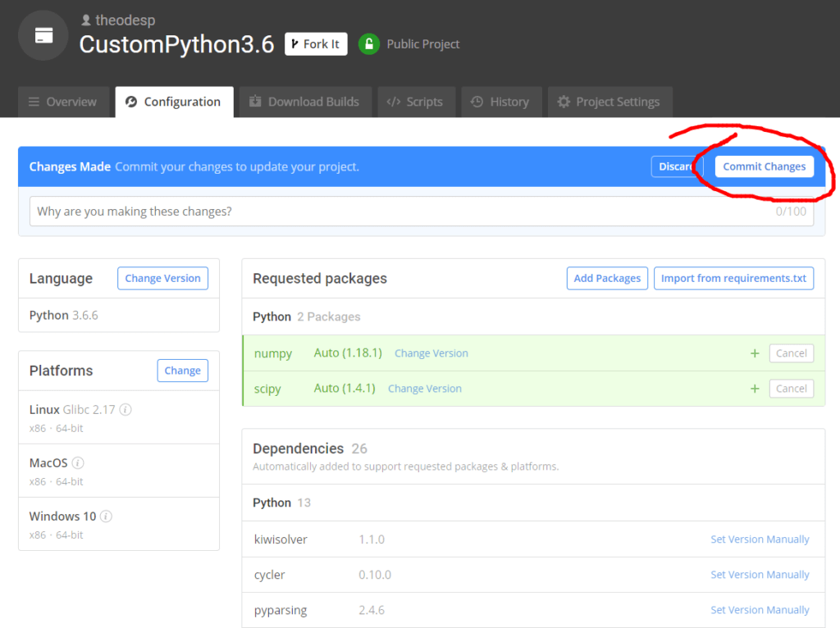840x628 pixels.
Task: Click the info icon next to Windows 10
Action: click(x=106, y=517)
